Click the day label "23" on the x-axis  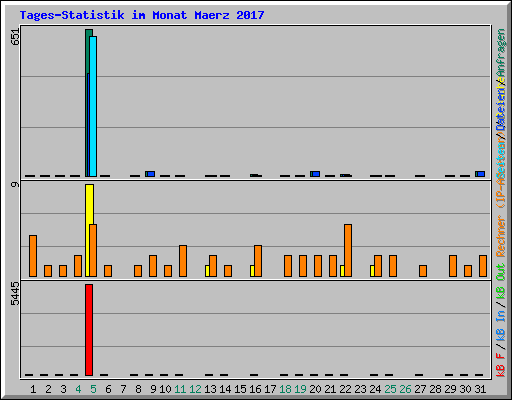(x=360, y=389)
